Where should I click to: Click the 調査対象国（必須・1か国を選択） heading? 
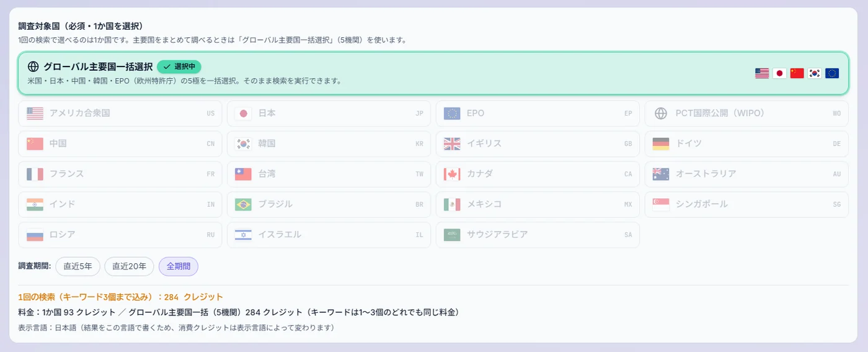(81, 26)
